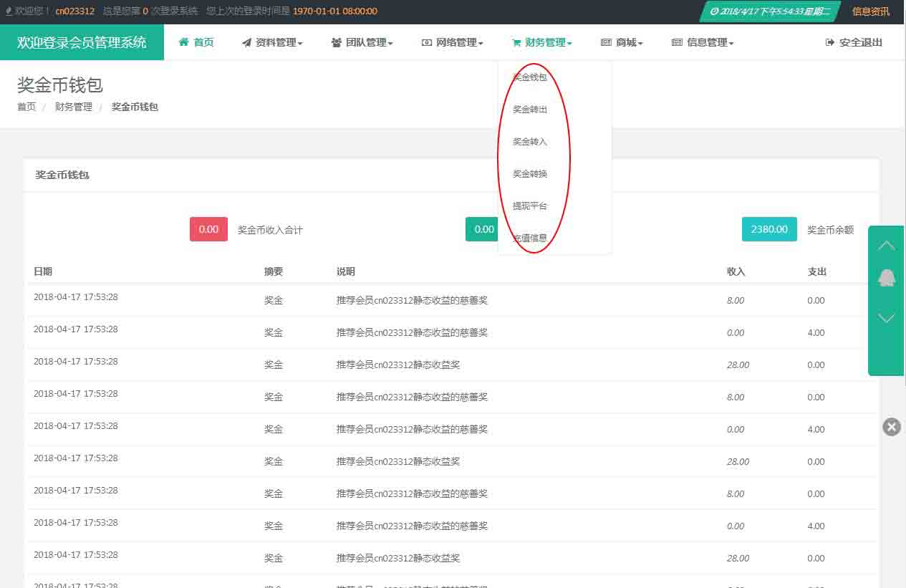Select 奖金转入 in the dropdown list
The width and height of the screenshot is (906, 588).
[x=530, y=142]
